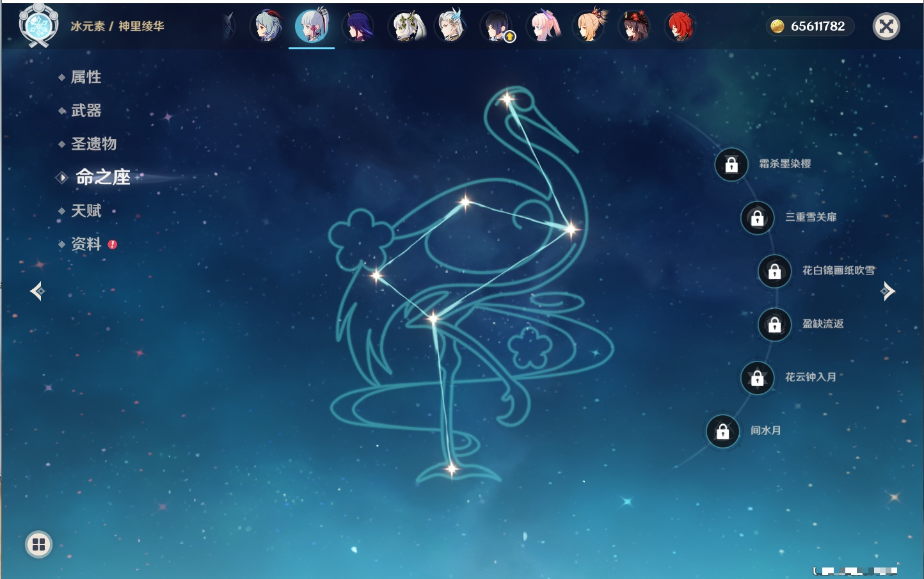This screenshot has height=579, width=924.
Task: Select Ganyu's avatar in character bar
Action: tap(267, 27)
